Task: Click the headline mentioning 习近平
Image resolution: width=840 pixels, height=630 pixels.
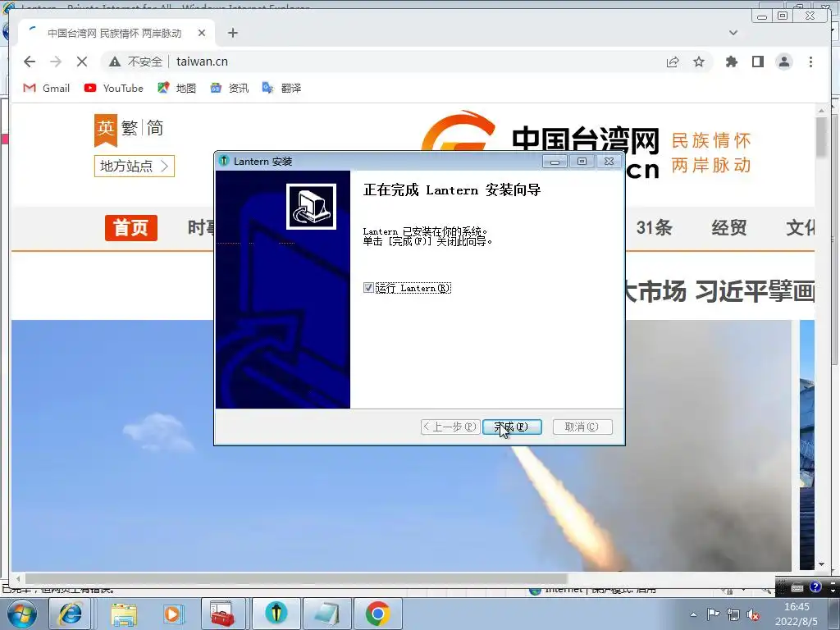Action: [719, 291]
